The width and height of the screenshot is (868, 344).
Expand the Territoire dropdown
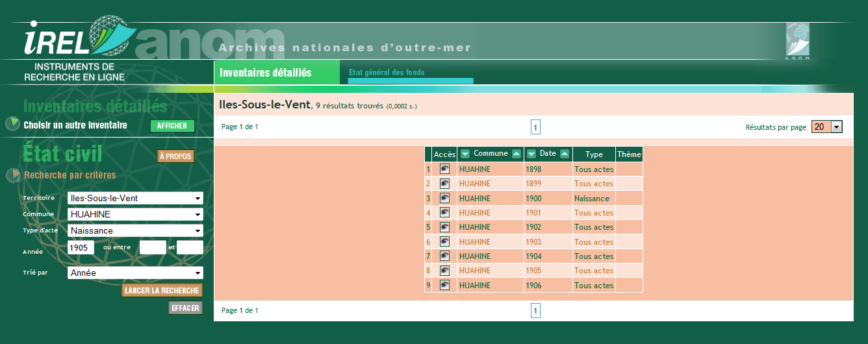(135, 198)
